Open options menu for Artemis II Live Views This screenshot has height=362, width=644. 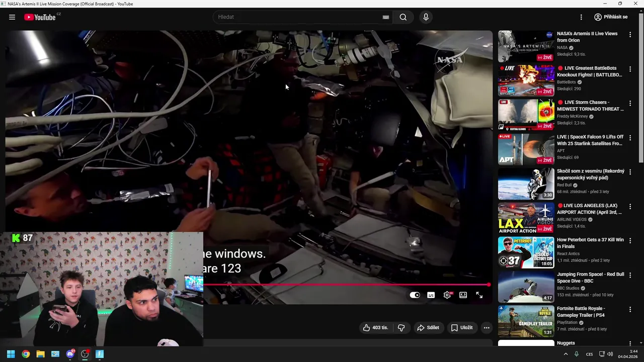click(x=630, y=35)
